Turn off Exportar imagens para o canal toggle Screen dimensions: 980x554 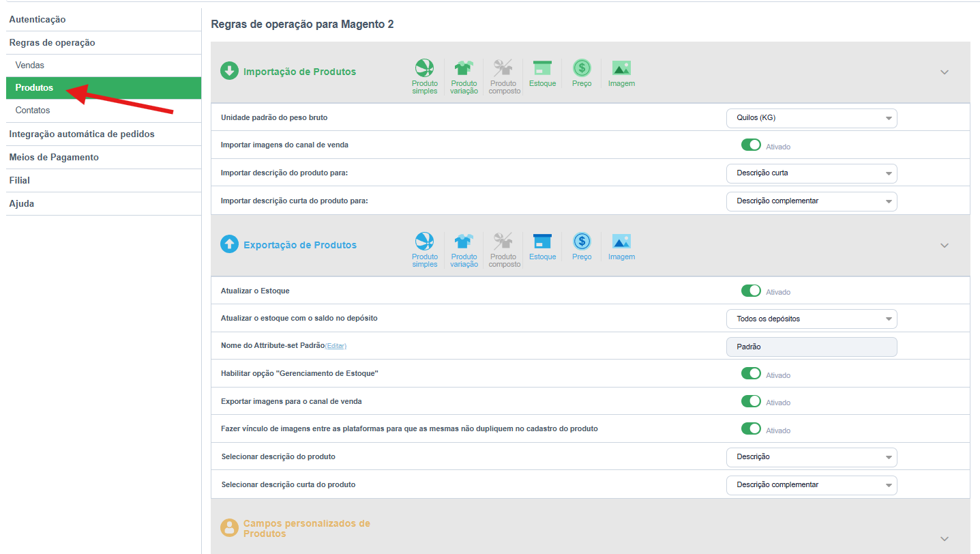click(751, 402)
